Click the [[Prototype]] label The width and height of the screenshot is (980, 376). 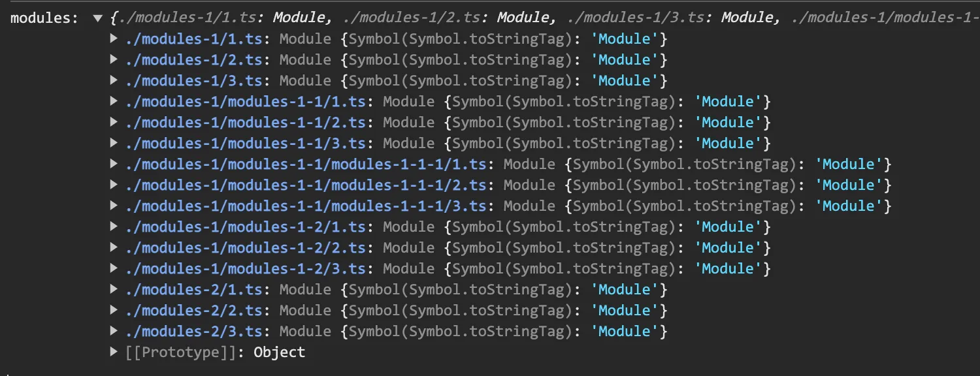pyautogui.click(x=180, y=352)
